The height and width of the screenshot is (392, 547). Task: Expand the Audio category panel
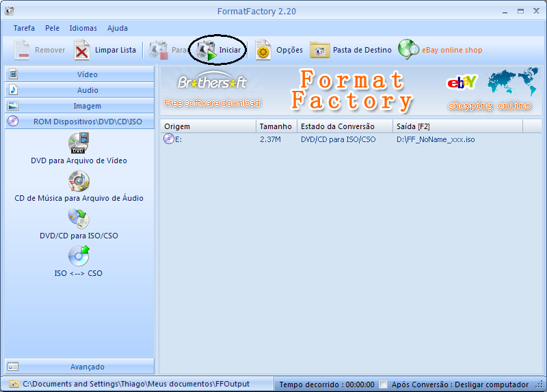tap(79, 90)
